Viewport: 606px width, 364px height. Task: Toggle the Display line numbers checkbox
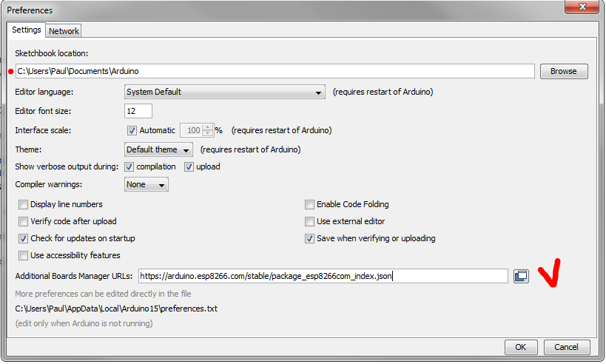(24, 204)
